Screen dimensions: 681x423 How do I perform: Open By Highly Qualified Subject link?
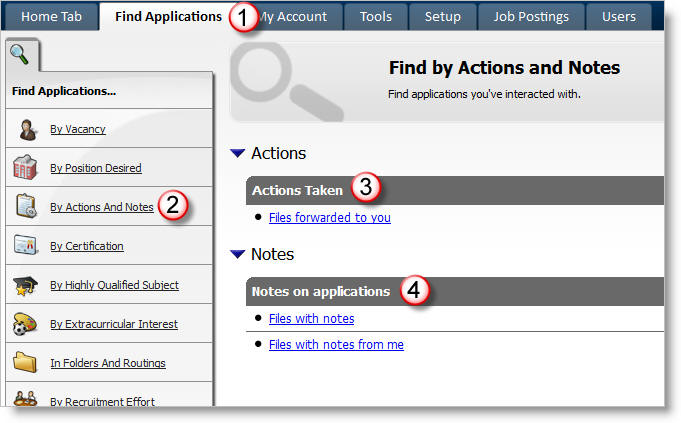coord(114,285)
